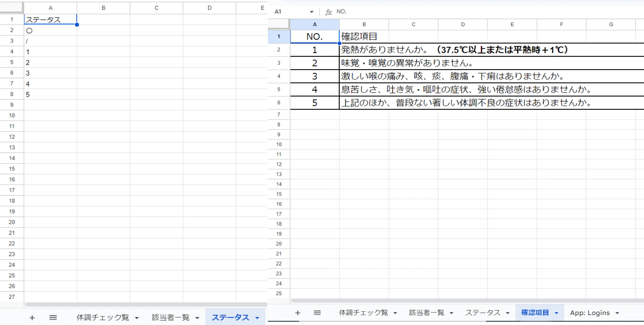Switch to App: Logins sheet

pos(590,313)
